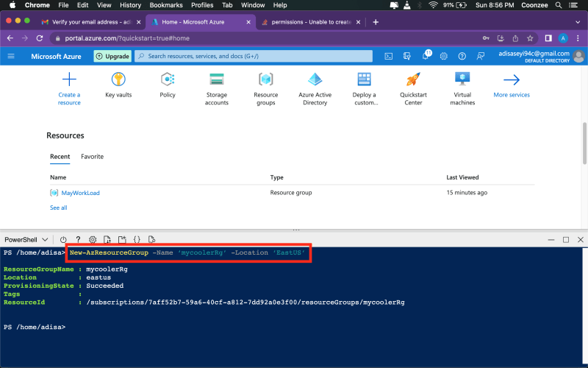Click the Azure search resources field
588x368 pixels.
254,57
